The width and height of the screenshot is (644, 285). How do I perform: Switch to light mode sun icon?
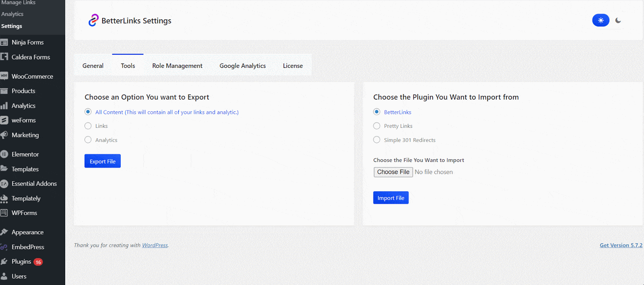coord(601,21)
